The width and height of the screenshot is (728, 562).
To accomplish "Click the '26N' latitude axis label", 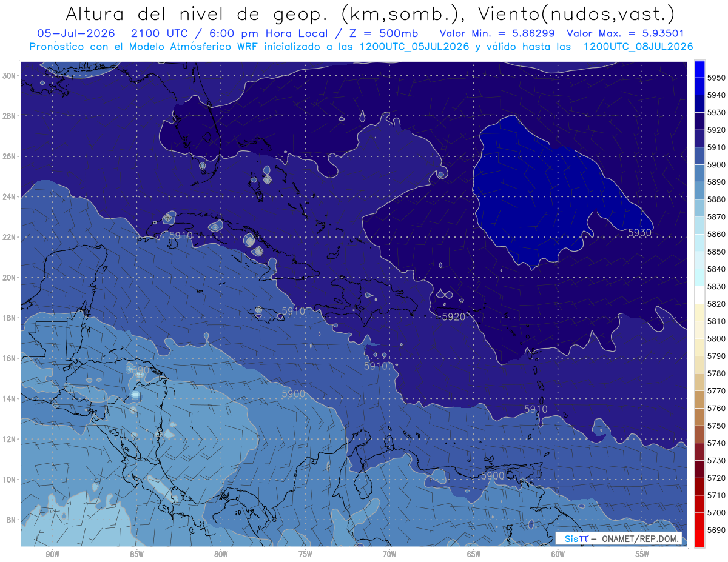I will coord(9,156).
